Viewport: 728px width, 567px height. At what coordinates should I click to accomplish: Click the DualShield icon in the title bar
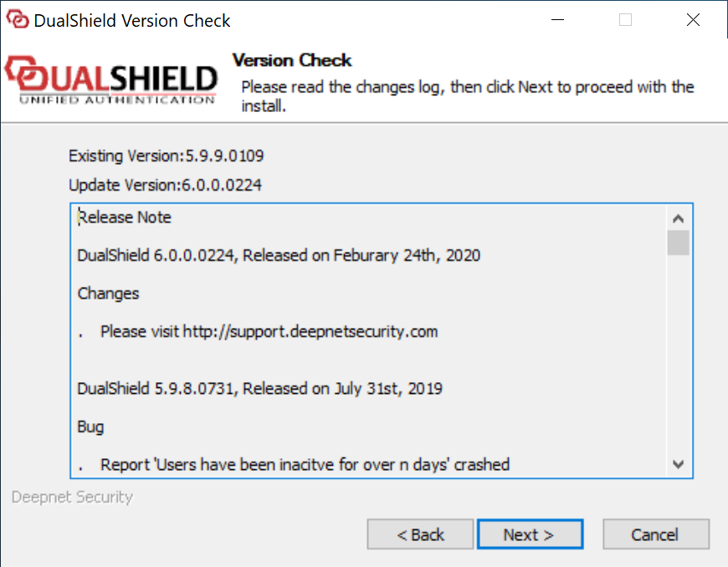18,18
